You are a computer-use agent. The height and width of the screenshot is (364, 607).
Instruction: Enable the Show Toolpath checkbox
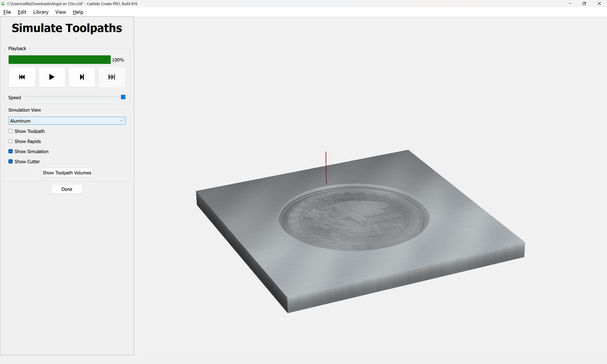click(10, 131)
